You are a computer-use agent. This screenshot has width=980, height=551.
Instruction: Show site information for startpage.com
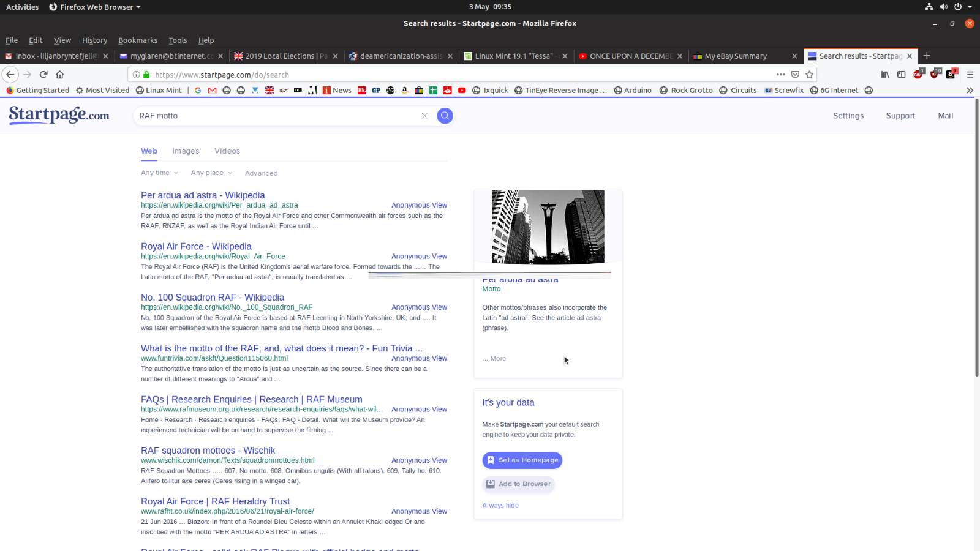[x=136, y=75]
